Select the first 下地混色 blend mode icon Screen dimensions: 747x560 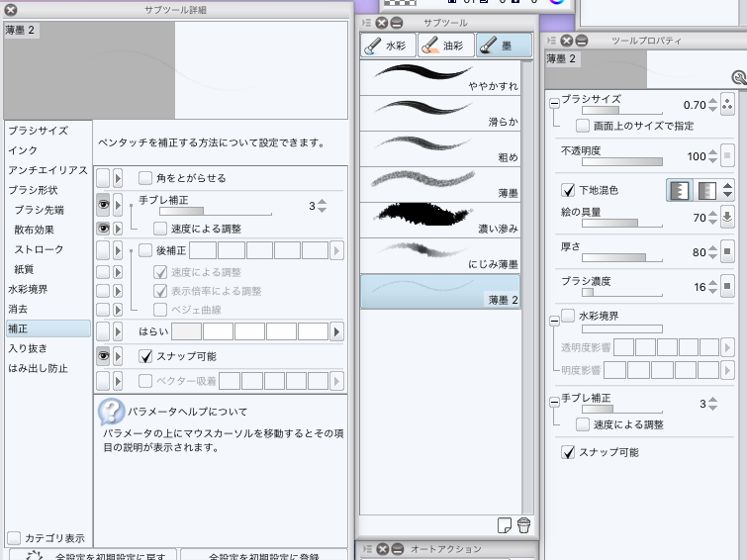tap(679, 190)
